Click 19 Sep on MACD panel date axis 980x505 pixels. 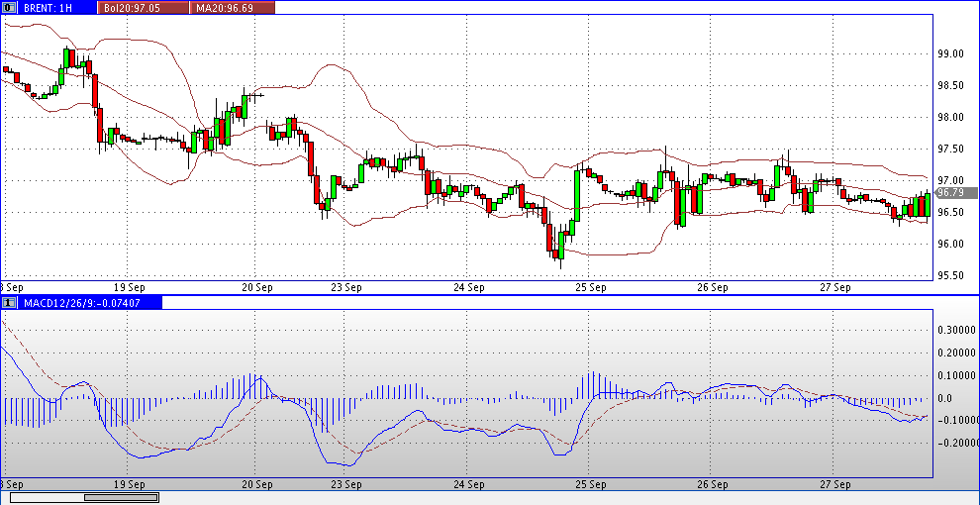click(x=131, y=484)
